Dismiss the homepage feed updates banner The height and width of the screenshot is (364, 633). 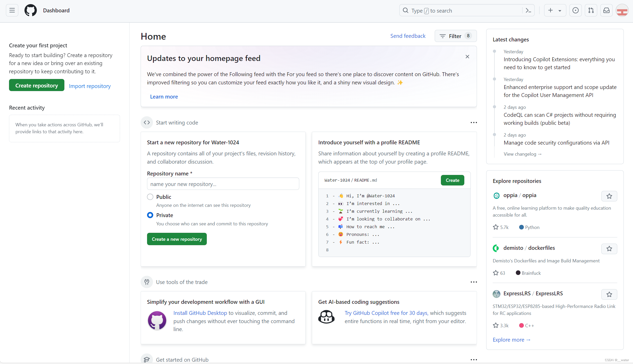pos(467,57)
